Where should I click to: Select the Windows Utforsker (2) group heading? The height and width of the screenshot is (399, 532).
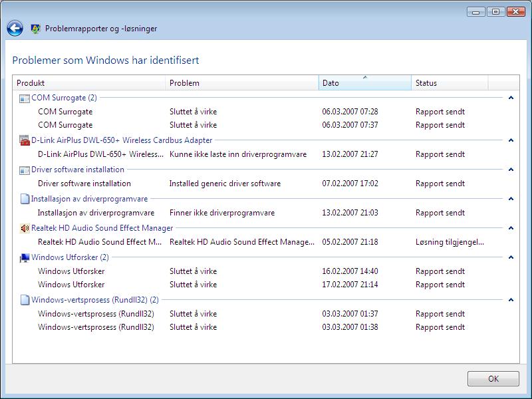[x=70, y=257]
